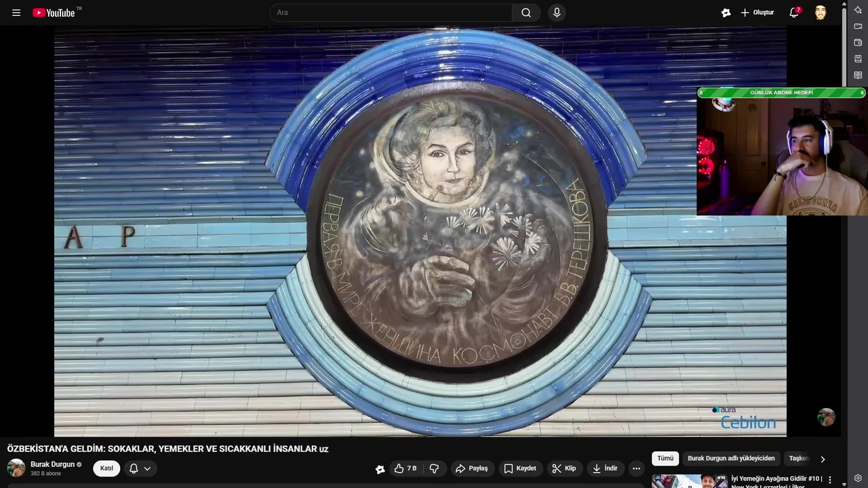Click the video title ÖZBEKİSTAN'A GELDİM text
This screenshot has height=488, width=868.
pyautogui.click(x=167, y=449)
